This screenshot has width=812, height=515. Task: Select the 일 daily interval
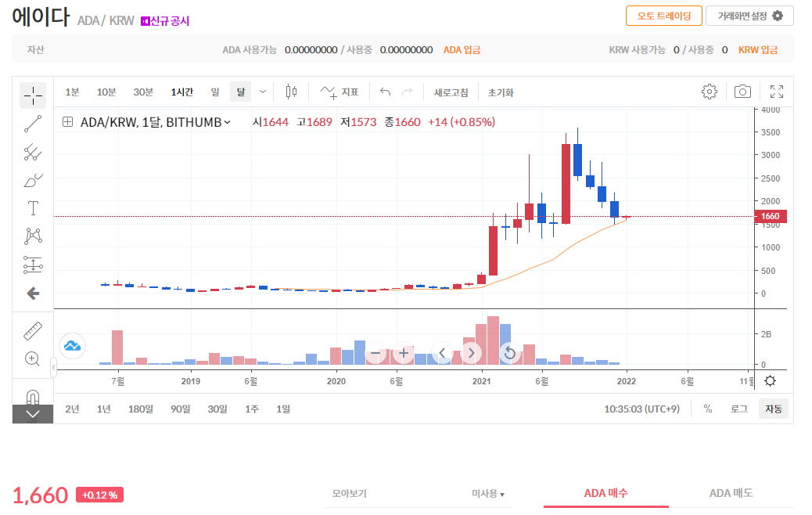point(215,92)
